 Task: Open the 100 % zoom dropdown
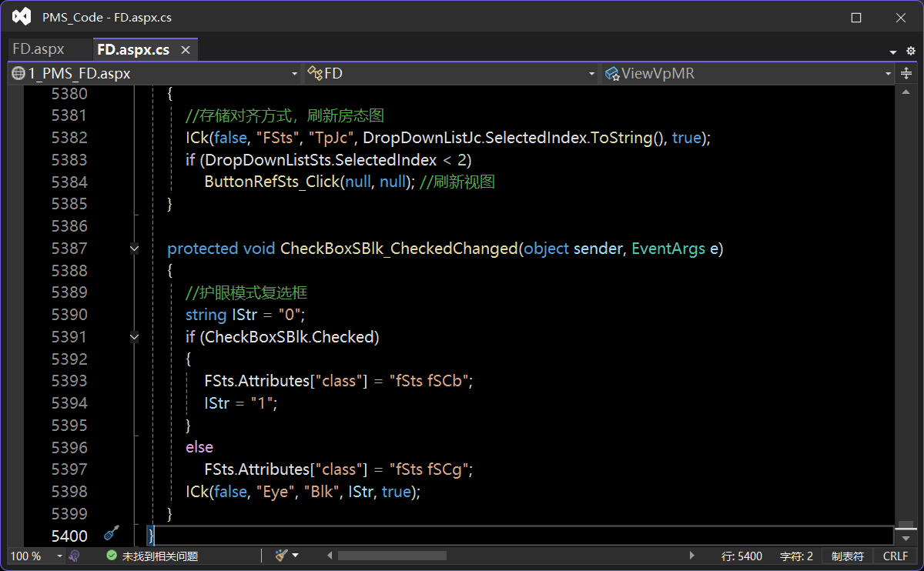59,556
